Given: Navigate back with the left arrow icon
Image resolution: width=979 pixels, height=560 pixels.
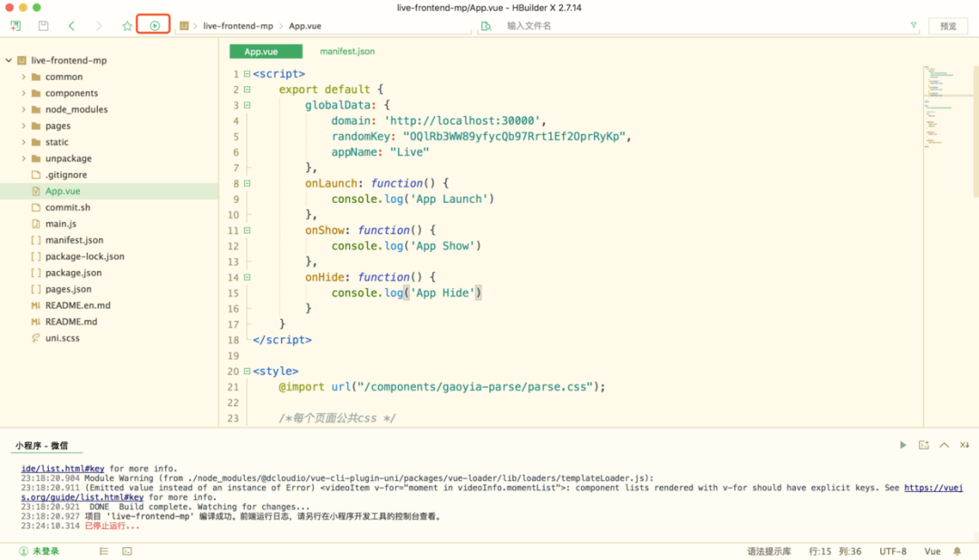Looking at the screenshot, I should tap(72, 26).
